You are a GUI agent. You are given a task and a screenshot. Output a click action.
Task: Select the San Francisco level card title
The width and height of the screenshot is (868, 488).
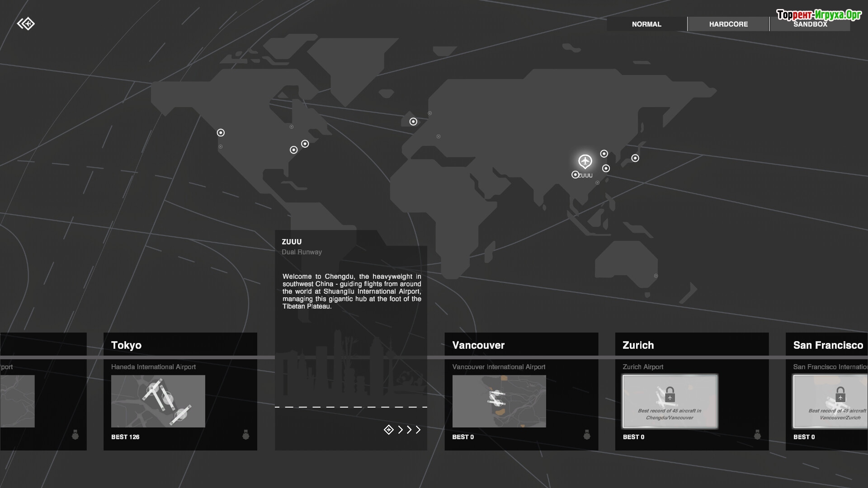point(828,345)
